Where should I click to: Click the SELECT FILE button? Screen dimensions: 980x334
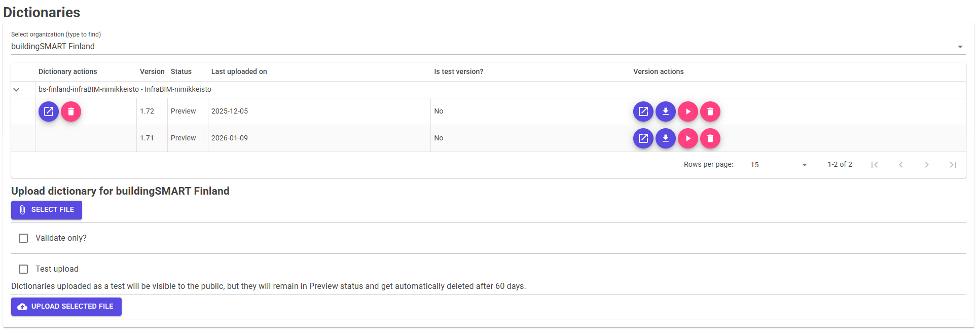pos(47,210)
